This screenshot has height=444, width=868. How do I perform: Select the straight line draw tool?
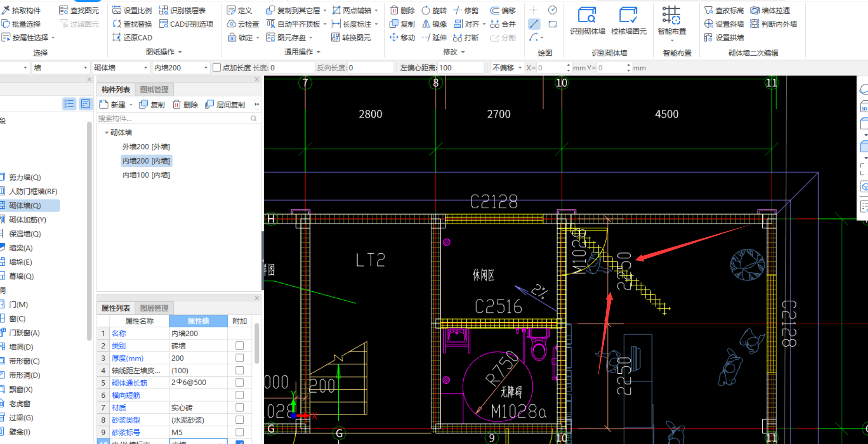point(534,24)
